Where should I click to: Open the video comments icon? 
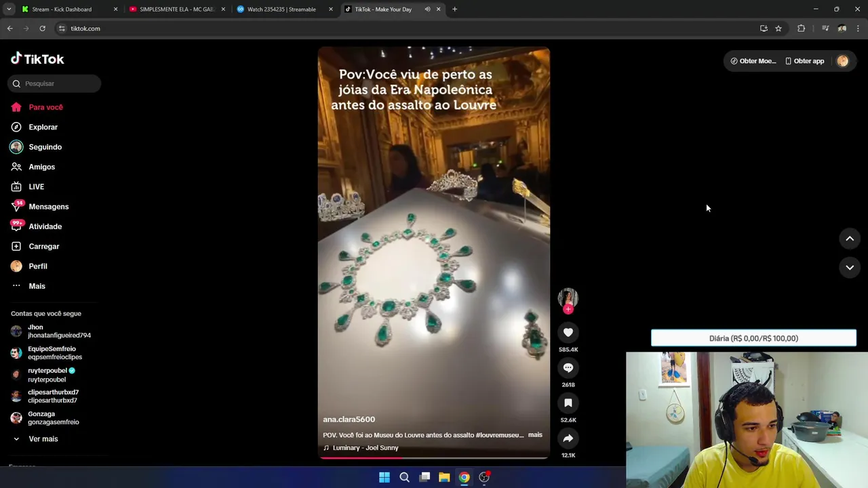click(568, 367)
